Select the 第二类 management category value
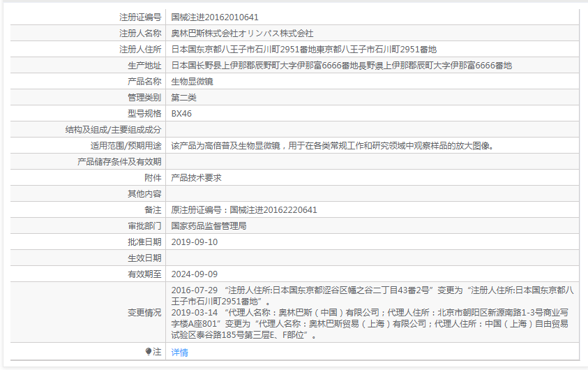This screenshot has width=588, height=370. point(183,98)
